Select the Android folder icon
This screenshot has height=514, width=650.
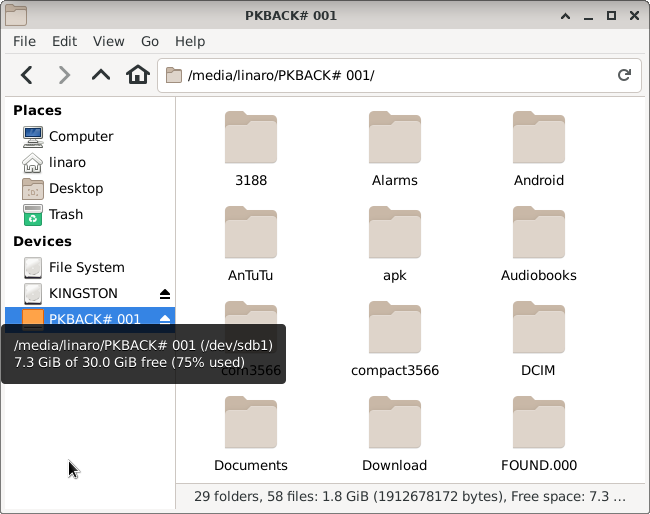click(538, 137)
